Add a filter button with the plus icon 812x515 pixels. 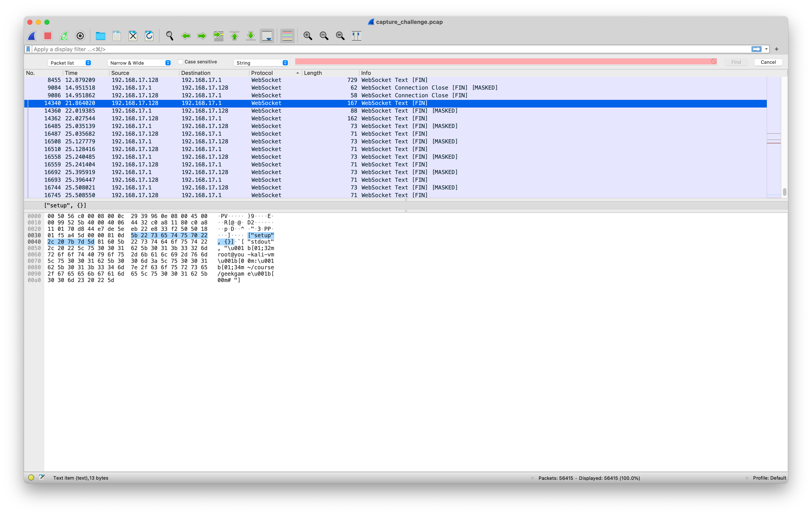click(x=777, y=49)
